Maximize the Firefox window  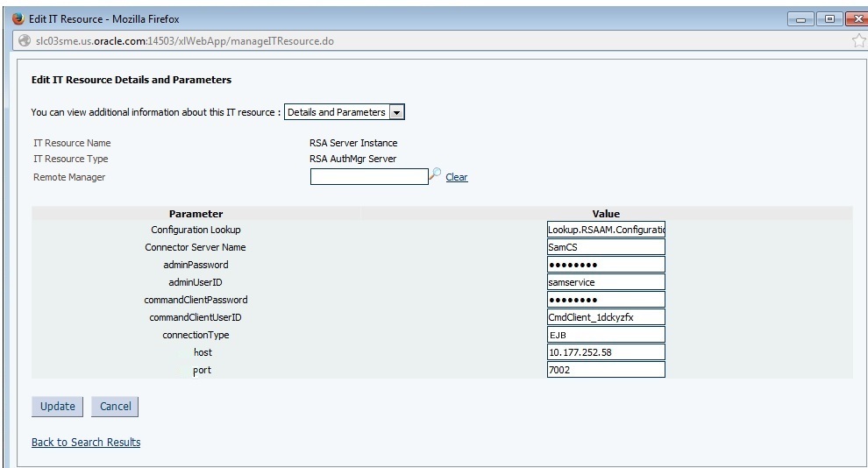pyautogui.click(x=829, y=18)
